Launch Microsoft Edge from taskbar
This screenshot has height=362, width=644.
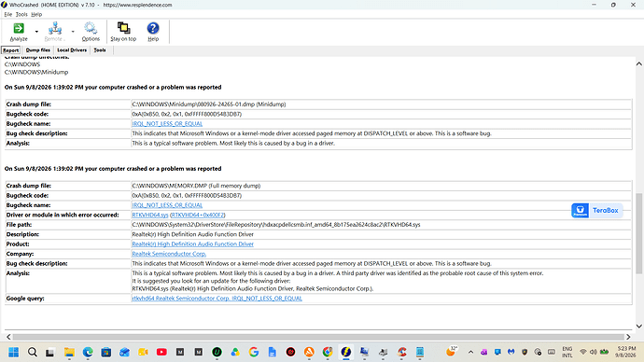(88, 352)
